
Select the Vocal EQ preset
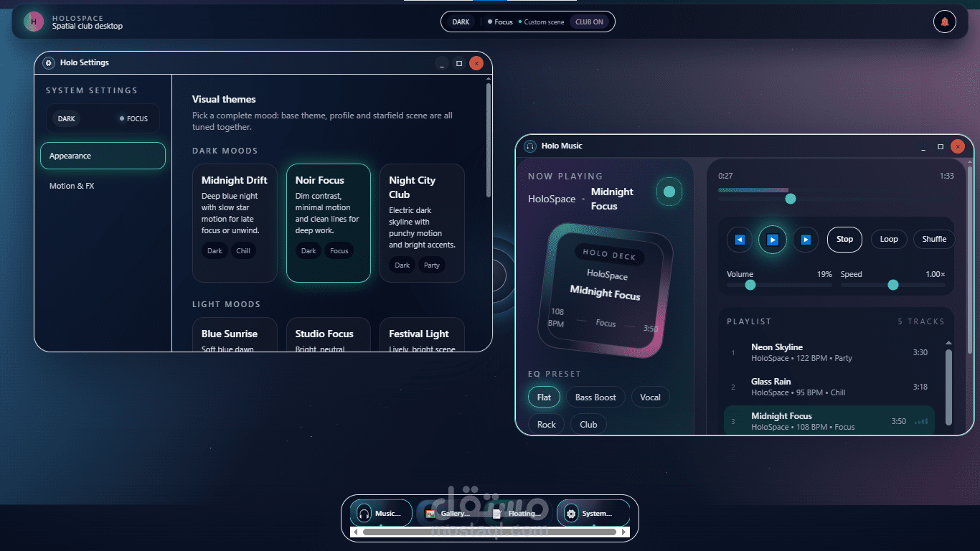click(650, 397)
